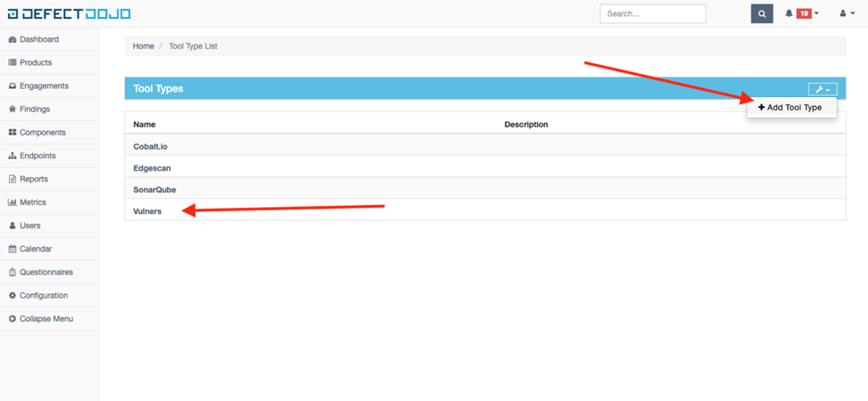The height and width of the screenshot is (401, 868).
Task: Click the Components grid icon
Action: click(x=12, y=132)
